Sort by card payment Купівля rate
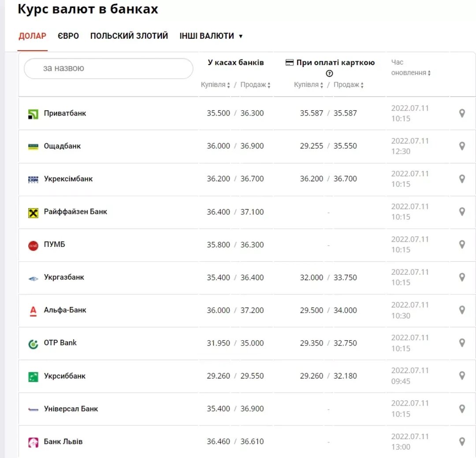The image size is (476, 458). 309,85
